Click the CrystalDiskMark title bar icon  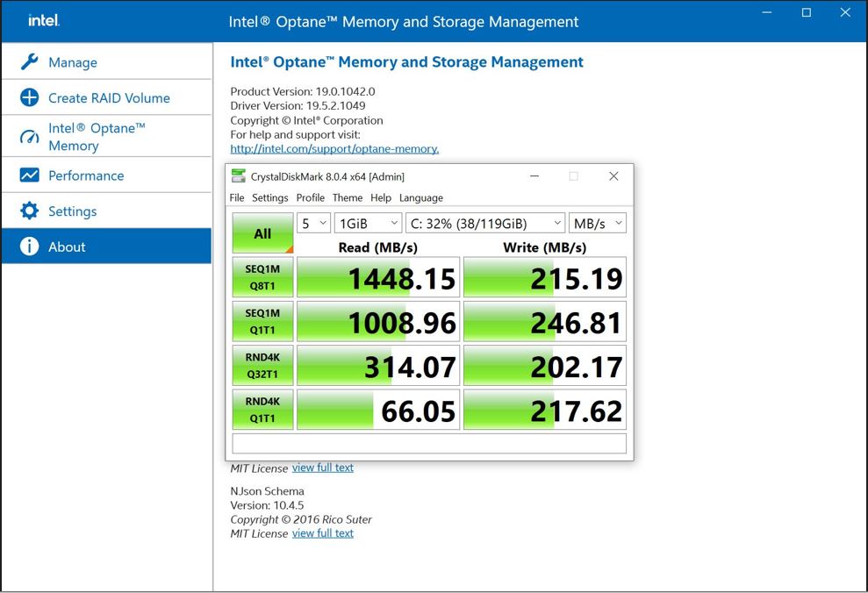click(x=236, y=176)
